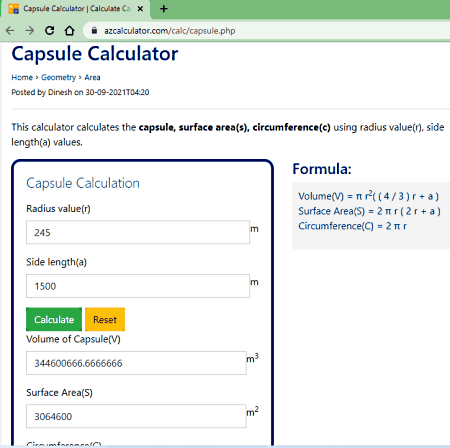Viewport: 450px width, 448px height.
Task: Open a new tab with plus icon
Action: pyautogui.click(x=164, y=9)
